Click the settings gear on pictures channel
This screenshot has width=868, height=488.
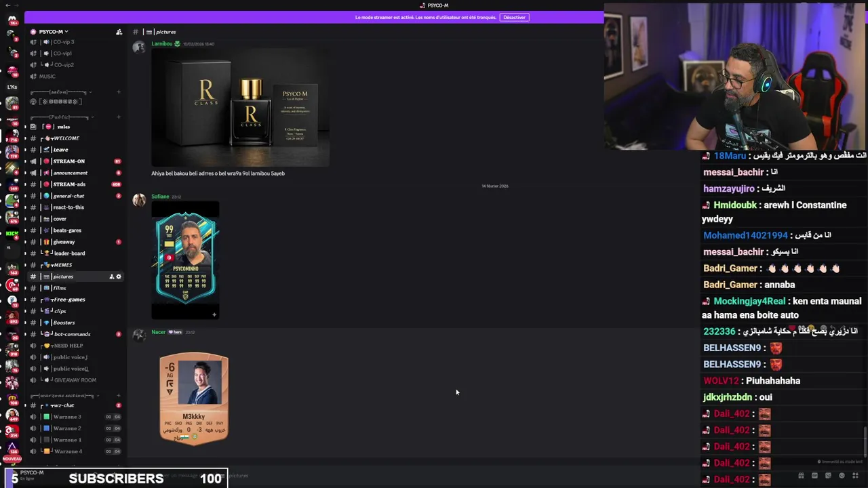point(119,277)
